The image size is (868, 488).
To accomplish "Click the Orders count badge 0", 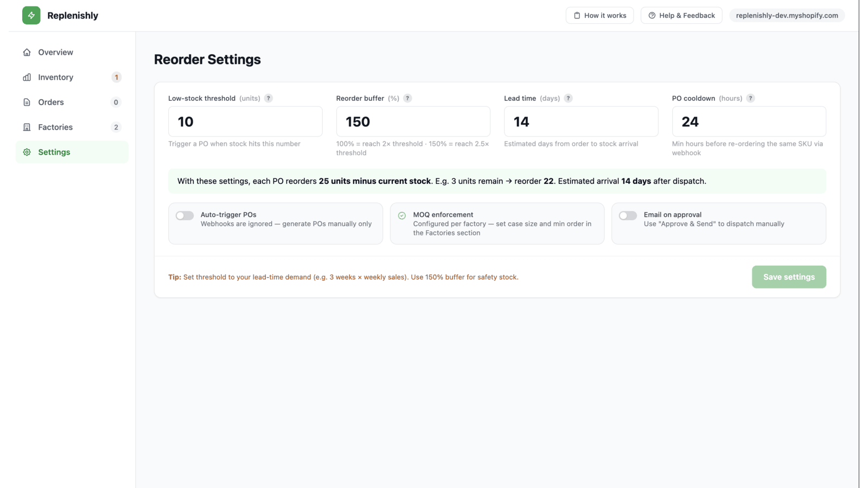I will (x=116, y=102).
